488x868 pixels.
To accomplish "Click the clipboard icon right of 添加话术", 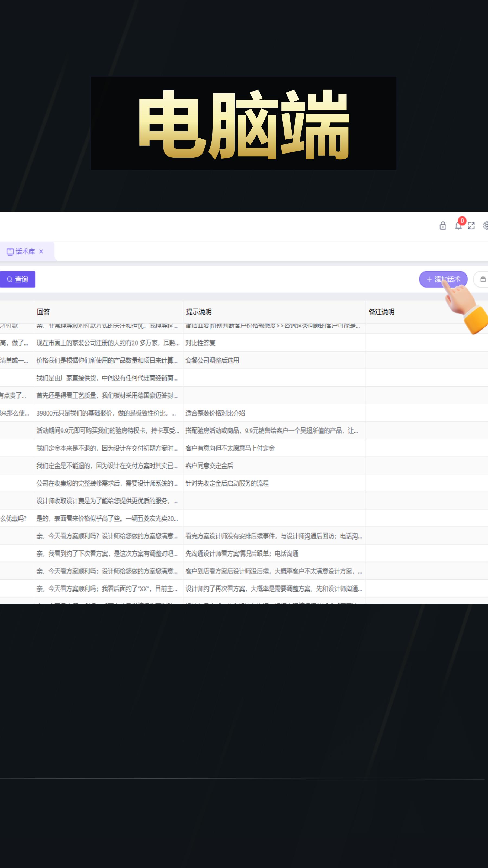I will pyautogui.click(x=483, y=279).
